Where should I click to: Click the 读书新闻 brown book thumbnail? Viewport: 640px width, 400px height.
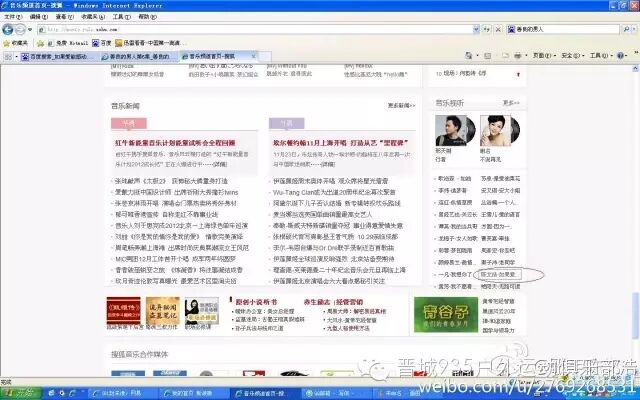163,310
